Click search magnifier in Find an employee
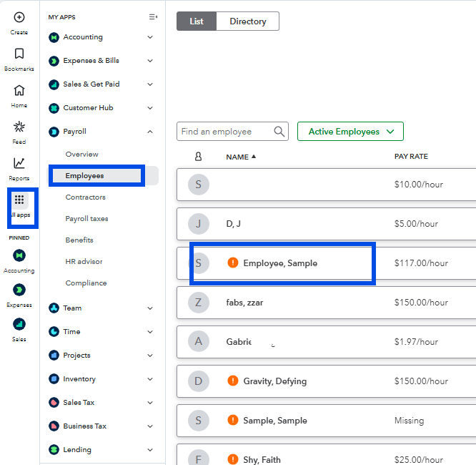Image resolution: width=476 pixels, height=465 pixels. click(279, 132)
